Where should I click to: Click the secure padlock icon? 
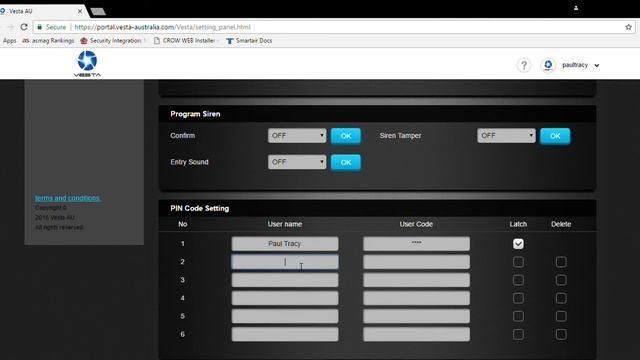pos(40,27)
